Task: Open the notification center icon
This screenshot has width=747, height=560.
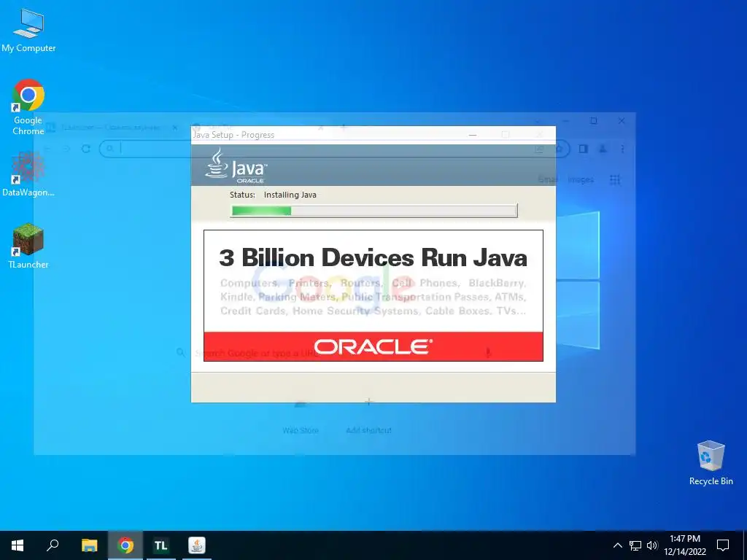Action: (x=723, y=545)
